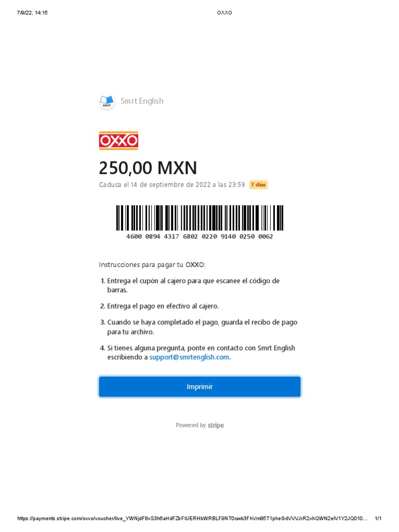Click the 7/9/22, 14:15 timestamp

coord(32,12)
